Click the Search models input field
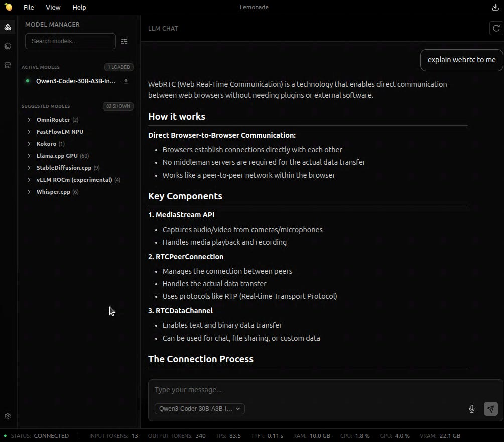This screenshot has height=442, width=504. (x=70, y=41)
